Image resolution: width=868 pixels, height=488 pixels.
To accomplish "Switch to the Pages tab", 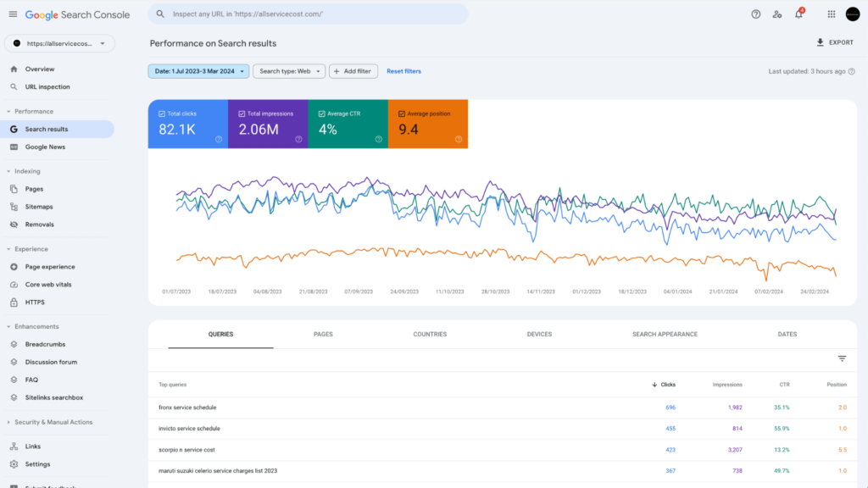I will point(323,334).
